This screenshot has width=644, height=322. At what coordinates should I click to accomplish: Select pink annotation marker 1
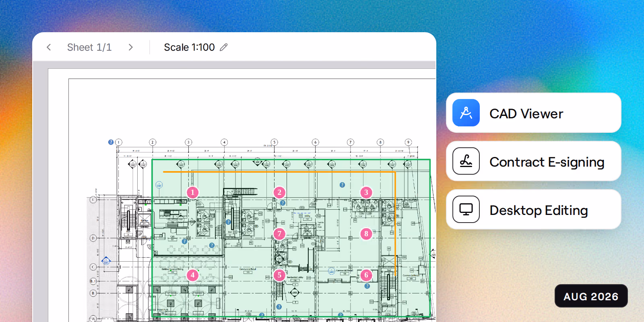tap(193, 192)
